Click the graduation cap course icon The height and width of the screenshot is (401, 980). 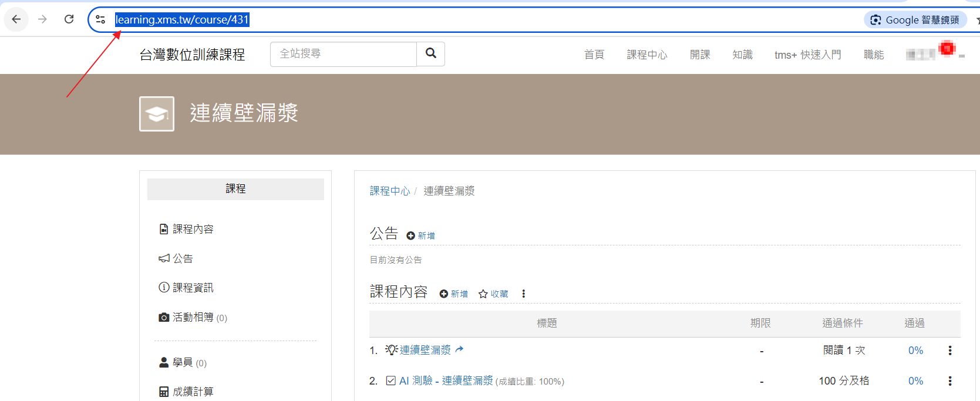pyautogui.click(x=157, y=114)
